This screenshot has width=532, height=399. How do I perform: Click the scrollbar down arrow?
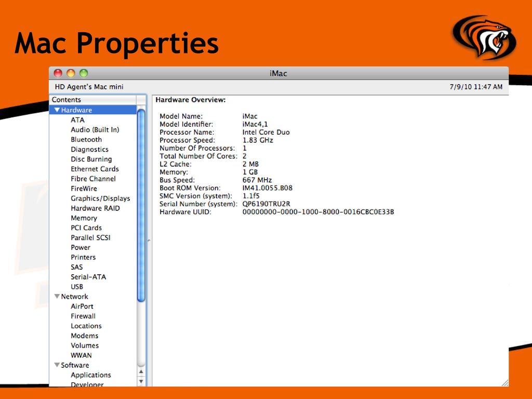coord(141,381)
